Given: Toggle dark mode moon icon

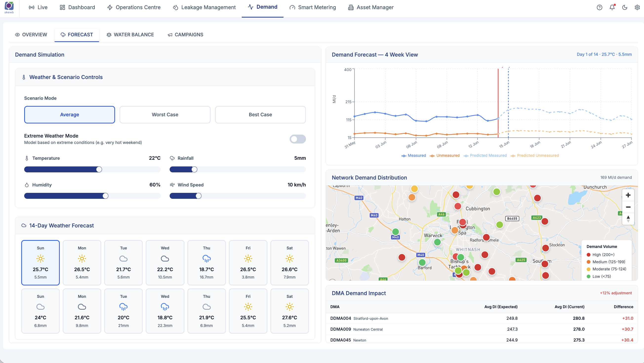Looking at the screenshot, I should point(624,7).
